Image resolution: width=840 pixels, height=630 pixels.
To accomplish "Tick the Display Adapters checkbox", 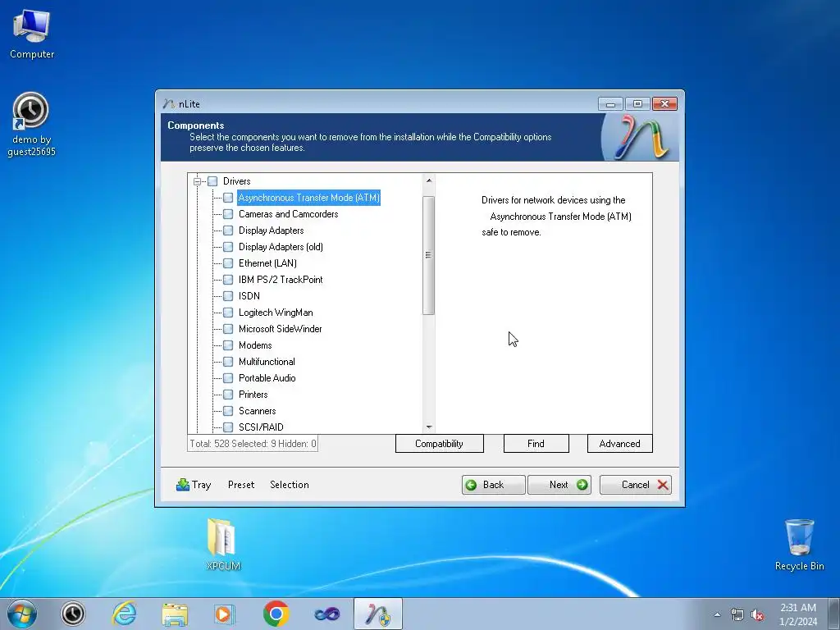I will click(x=228, y=231).
